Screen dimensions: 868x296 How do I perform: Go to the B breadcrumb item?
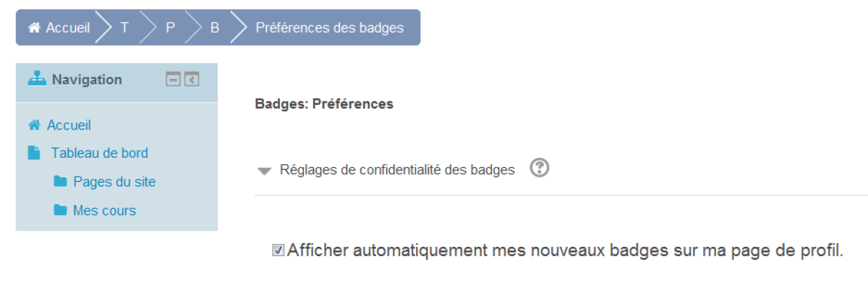[x=215, y=28]
